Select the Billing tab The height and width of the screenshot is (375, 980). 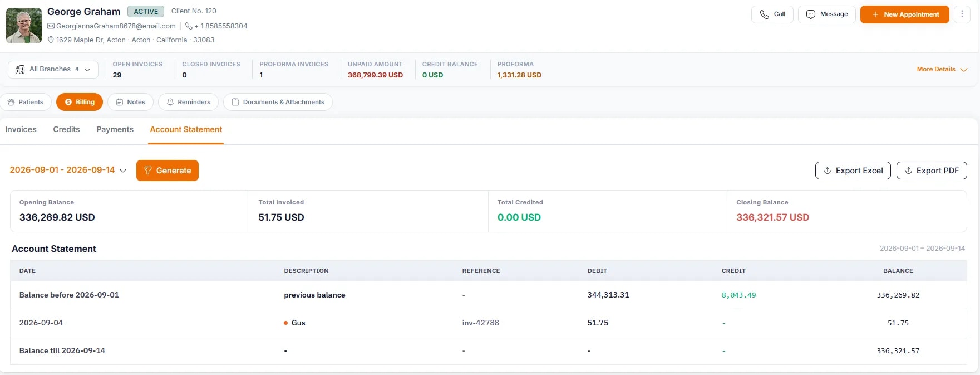(80, 102)
